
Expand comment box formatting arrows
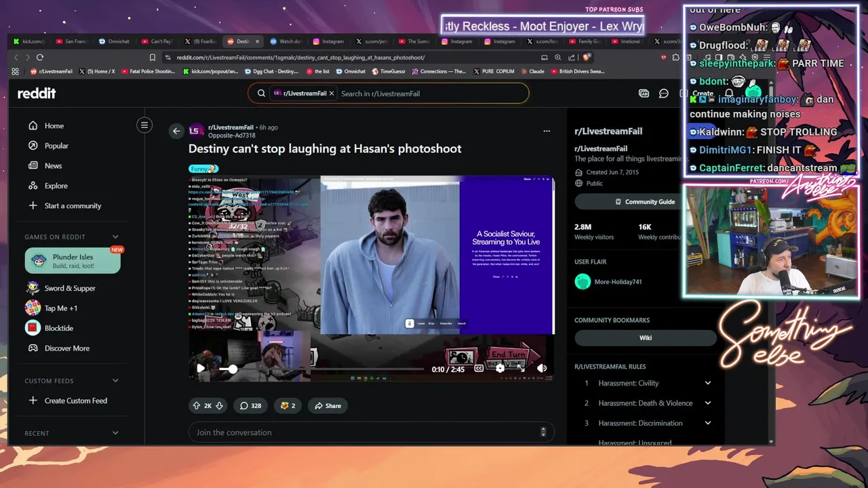coord(542,432)
